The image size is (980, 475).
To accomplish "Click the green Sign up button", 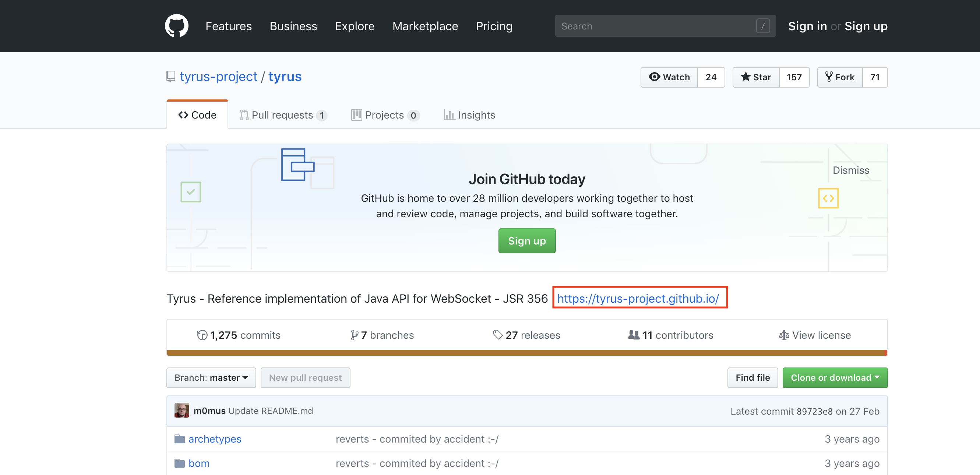I will [527, 240].
